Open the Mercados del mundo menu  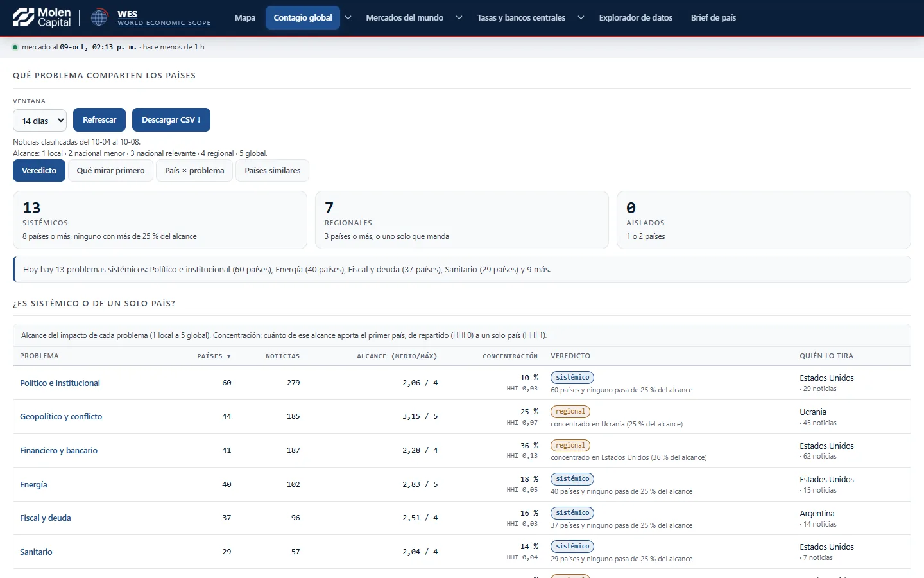pyautogui.click(x=405, y=18)
